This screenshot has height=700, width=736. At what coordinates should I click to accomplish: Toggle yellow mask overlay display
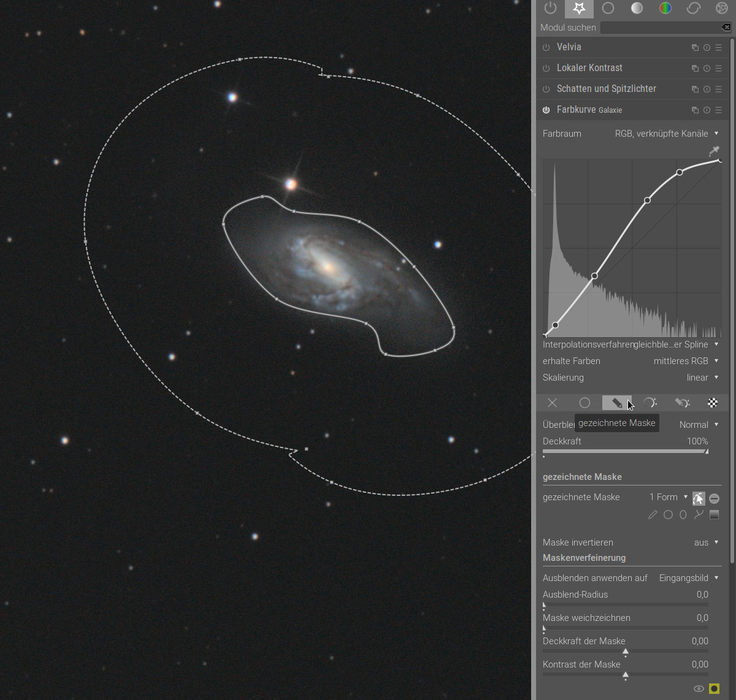pyautogui.click(x=714, y=689)
